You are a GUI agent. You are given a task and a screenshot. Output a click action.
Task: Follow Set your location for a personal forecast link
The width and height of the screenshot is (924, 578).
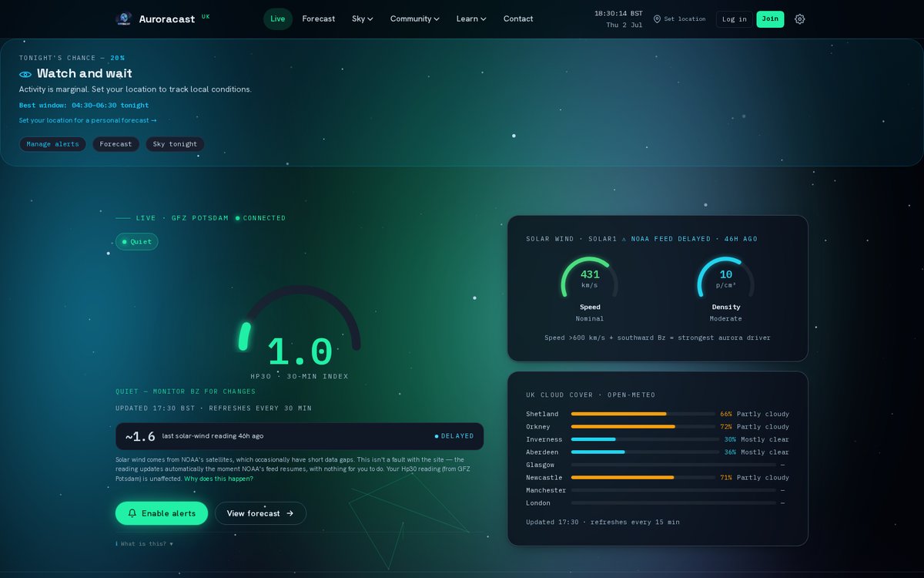[x=88, y=120]
